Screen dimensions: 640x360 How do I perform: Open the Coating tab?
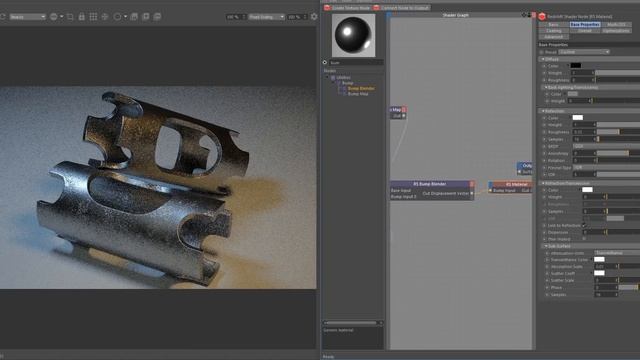[553, 31]
